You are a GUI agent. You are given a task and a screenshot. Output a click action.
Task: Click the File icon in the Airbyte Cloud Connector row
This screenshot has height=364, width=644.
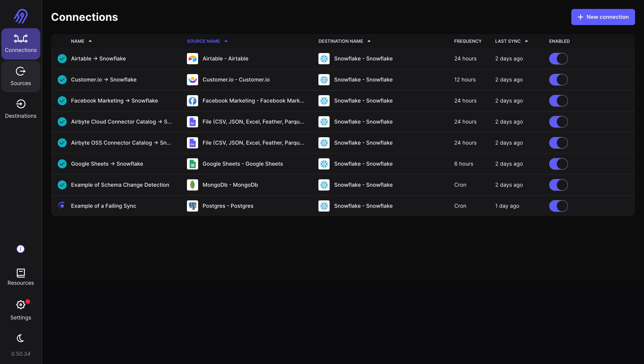tap(193, 122)
